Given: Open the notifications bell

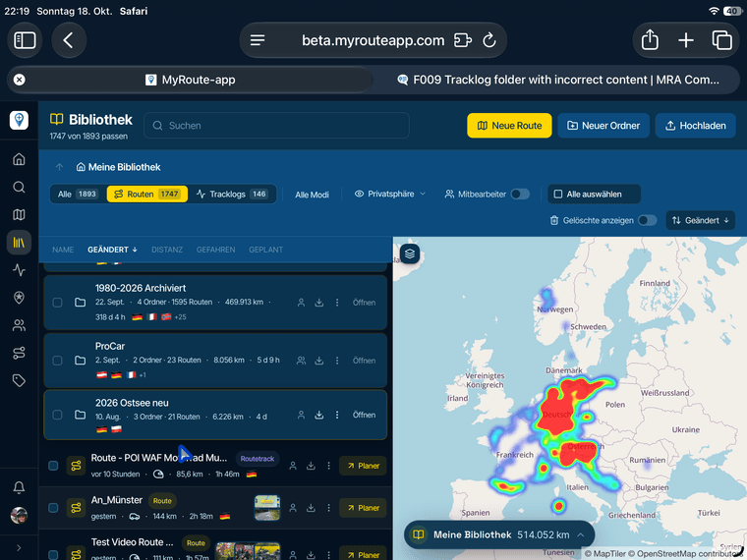Looking at the screenshot, I should tap(19, 487).
